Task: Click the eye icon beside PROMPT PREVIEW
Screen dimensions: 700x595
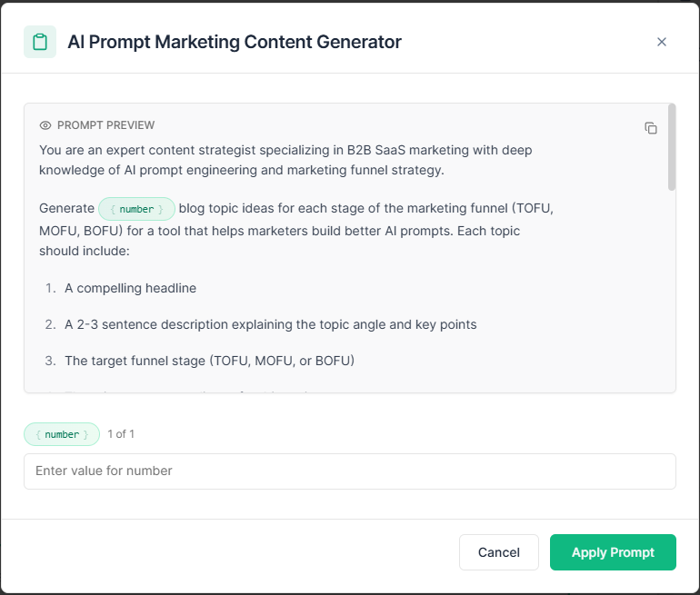Action: [45, 125]
